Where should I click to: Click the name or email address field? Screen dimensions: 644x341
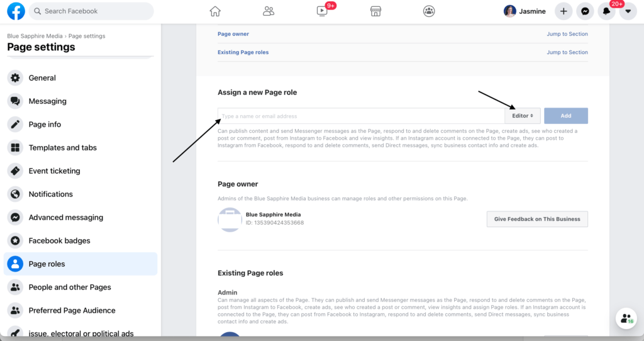click(x=361, y=116)
